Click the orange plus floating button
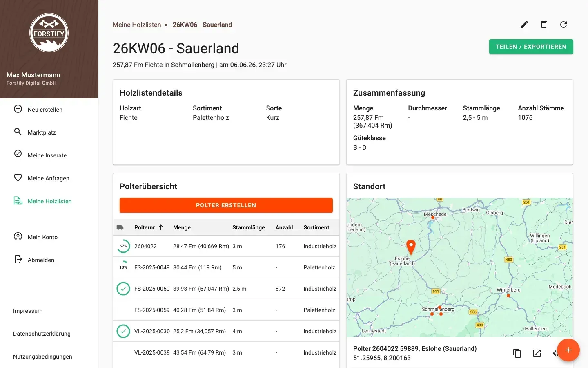Viewport: 588px width, 368px height. point(568,350)
